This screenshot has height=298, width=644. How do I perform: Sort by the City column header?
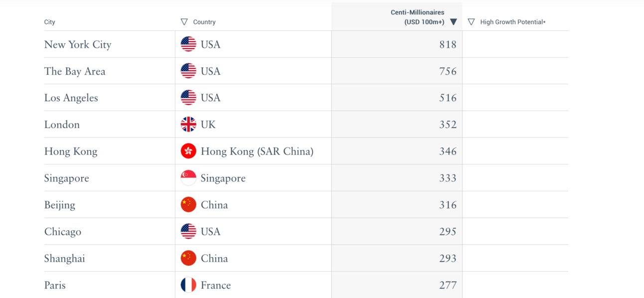click(x=49, y=22)
